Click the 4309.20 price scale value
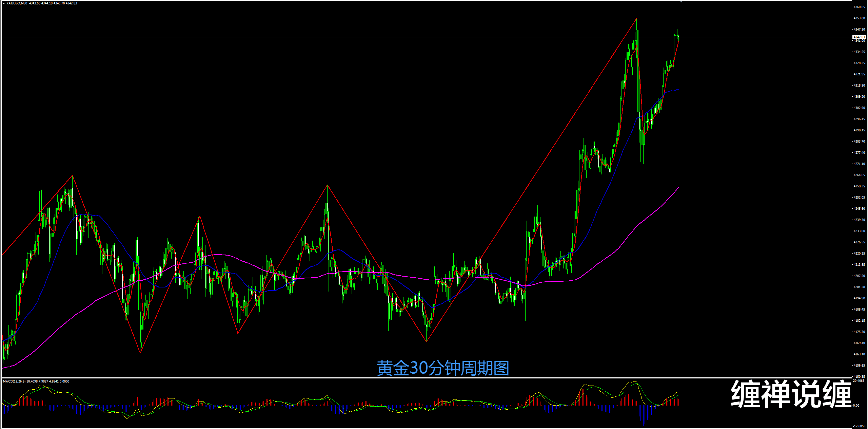Image resolution: width=868 pixels, height=429 pixels. point(860,97)
